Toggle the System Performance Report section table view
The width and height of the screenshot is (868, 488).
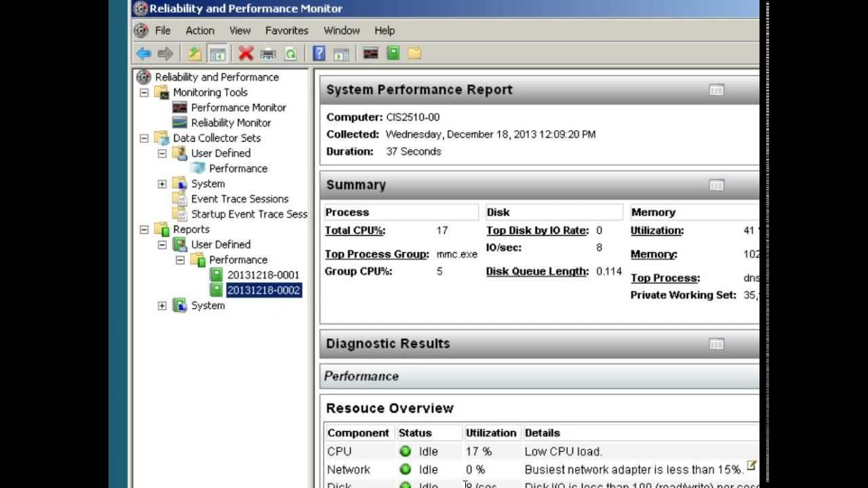click(715, 89)
